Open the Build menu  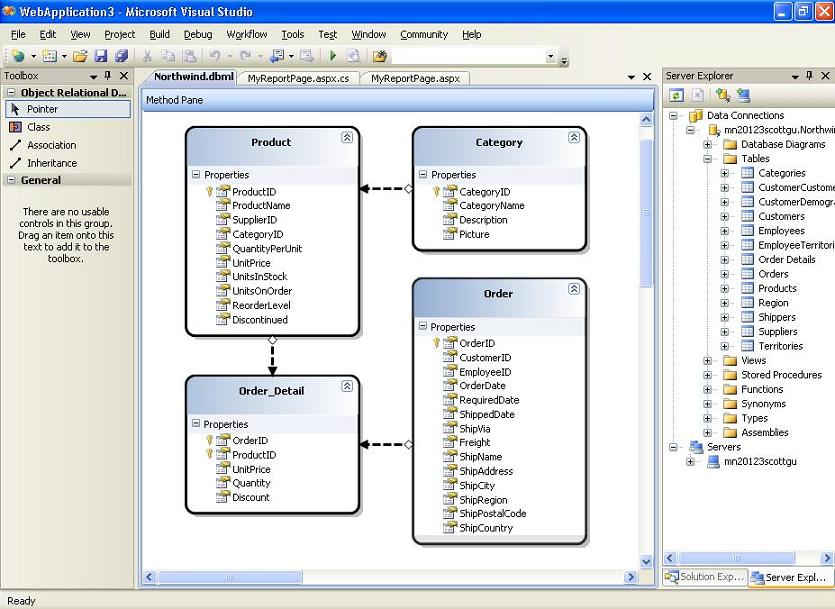(159, 35)
